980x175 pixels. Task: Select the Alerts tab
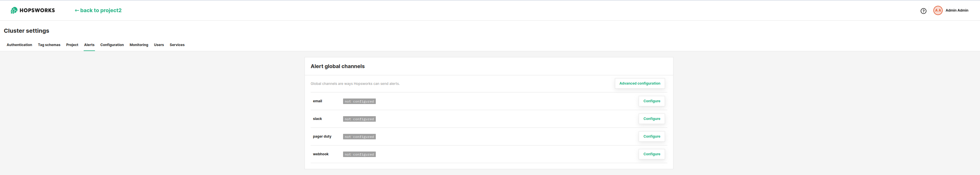[x=89, y=45]
